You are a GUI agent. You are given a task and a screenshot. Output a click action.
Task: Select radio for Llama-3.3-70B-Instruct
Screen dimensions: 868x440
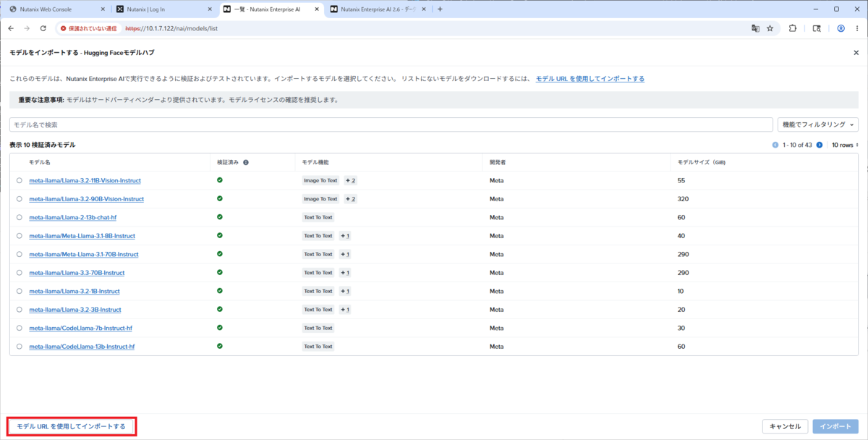click(19, 273)
